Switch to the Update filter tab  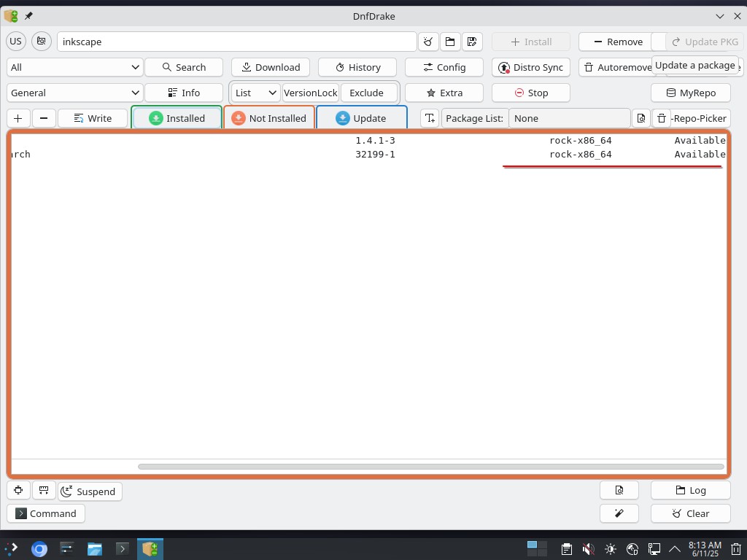tap(362, 118)
